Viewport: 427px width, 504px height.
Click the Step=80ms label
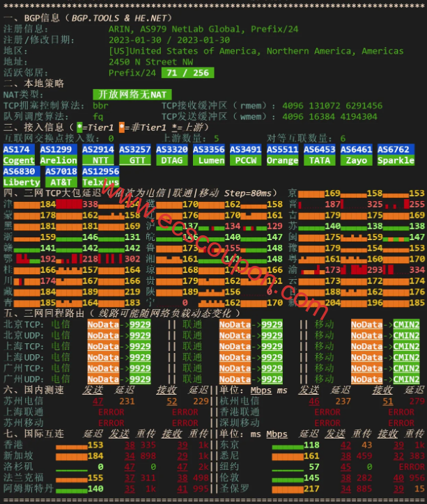pos(247,194)
